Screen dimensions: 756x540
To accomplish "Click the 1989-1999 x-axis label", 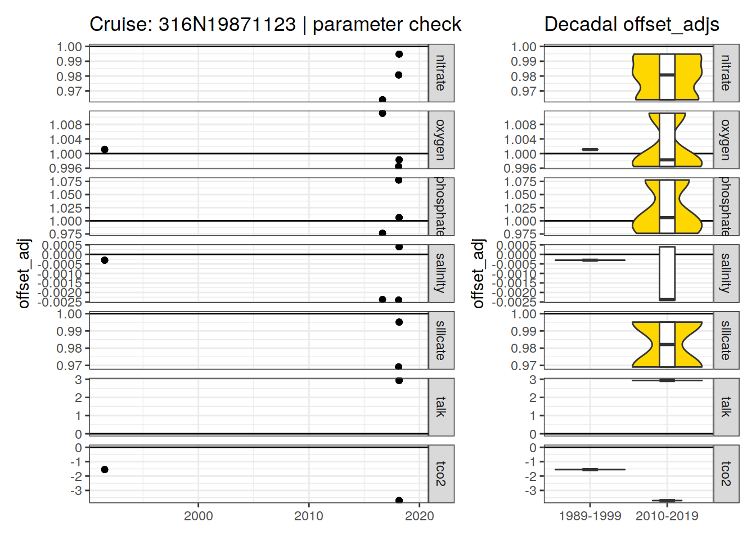I will (x=589, y=516).
